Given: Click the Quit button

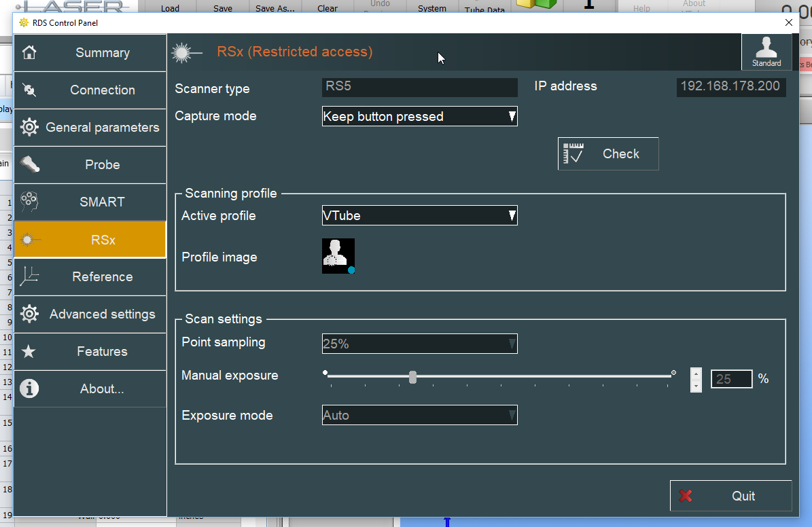Looking at the screenshot, I should pyautogui.click(x=730, y=496).
